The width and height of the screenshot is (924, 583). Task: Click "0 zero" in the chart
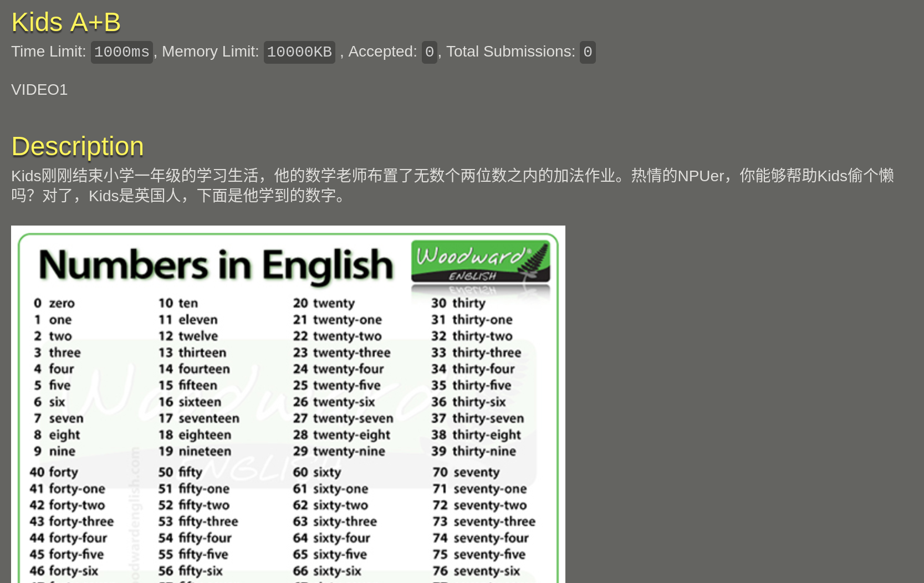pyautogui.click(x=54, y=303)
